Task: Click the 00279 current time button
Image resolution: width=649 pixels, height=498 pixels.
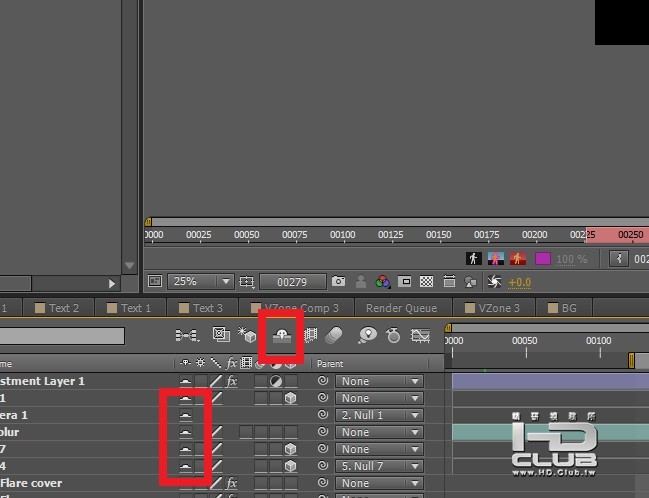Action: (292, 282)
